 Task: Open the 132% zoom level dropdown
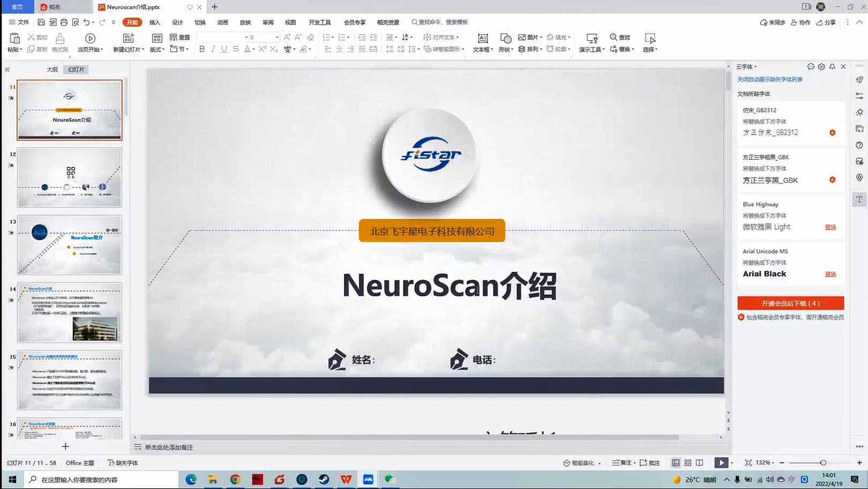(x=766, y=463)
